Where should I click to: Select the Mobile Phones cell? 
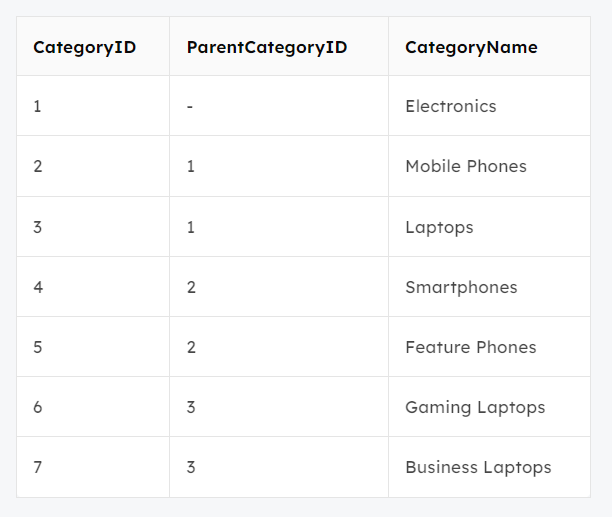[x=466, y=166]
